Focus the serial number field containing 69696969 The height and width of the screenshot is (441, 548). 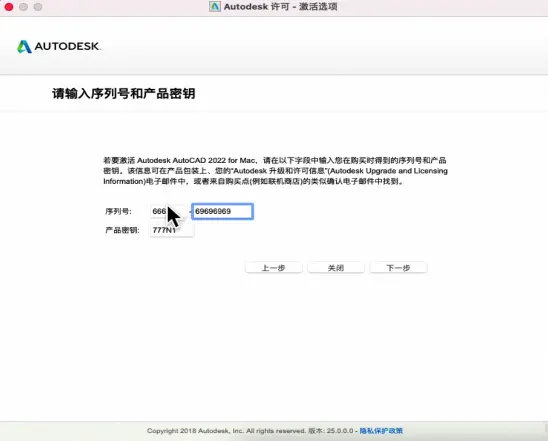222,211
